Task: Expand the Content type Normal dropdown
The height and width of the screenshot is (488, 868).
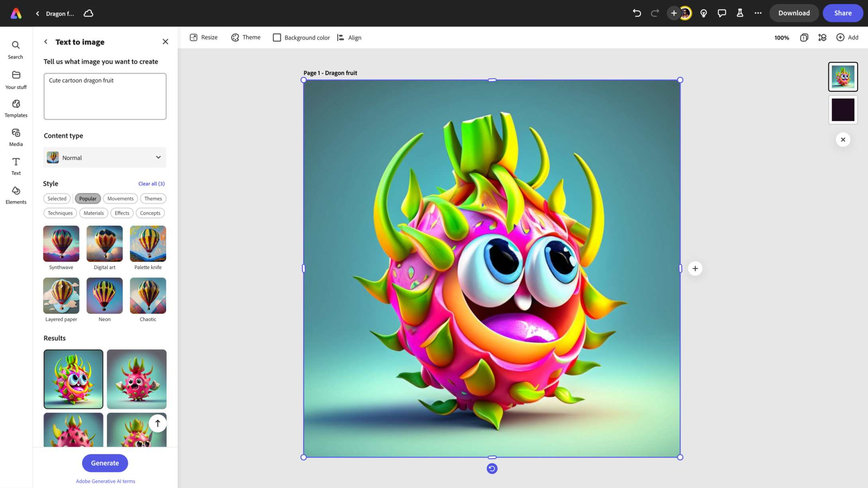Action: 105,158
